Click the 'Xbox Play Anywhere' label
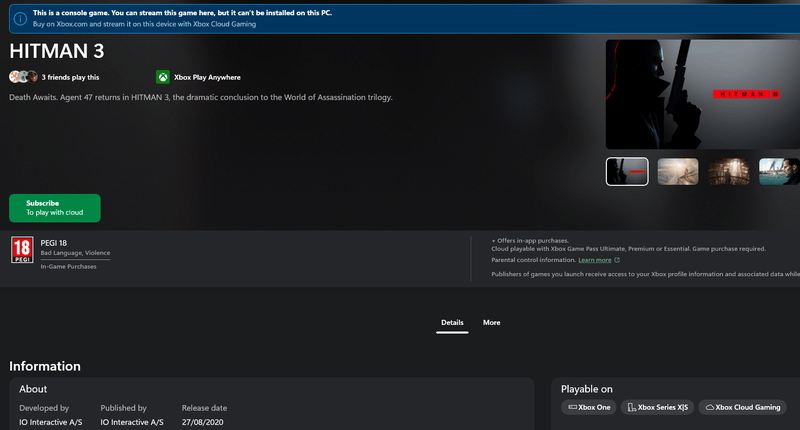Viewport: 800px width, 430px height. coord(207,78)
